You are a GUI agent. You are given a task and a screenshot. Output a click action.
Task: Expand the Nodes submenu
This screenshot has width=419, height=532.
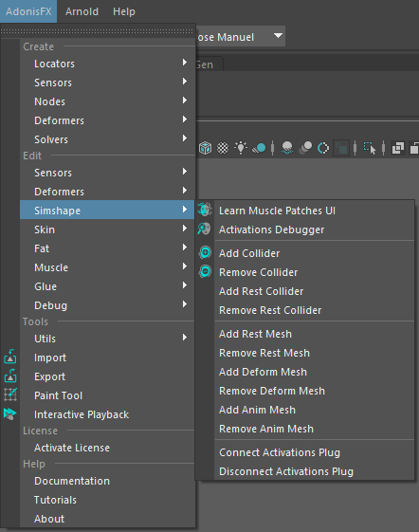(x=107, y=101)
